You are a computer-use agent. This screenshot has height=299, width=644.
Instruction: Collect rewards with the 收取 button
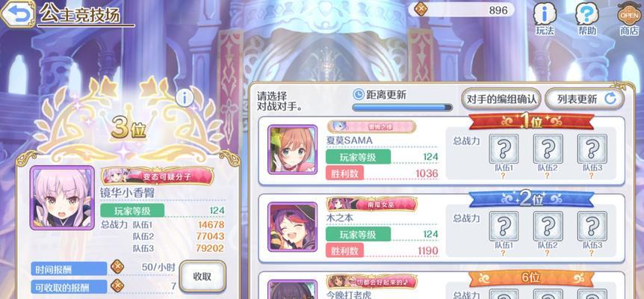202,276
